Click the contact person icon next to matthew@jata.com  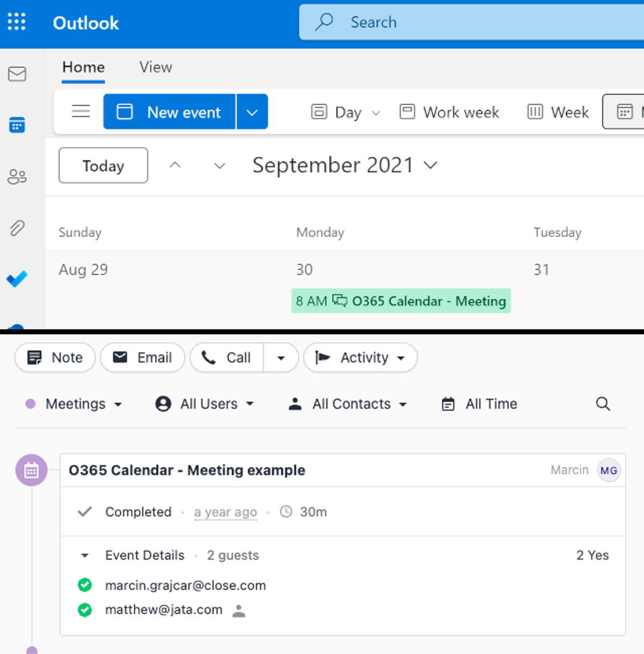tap(239, 611)
